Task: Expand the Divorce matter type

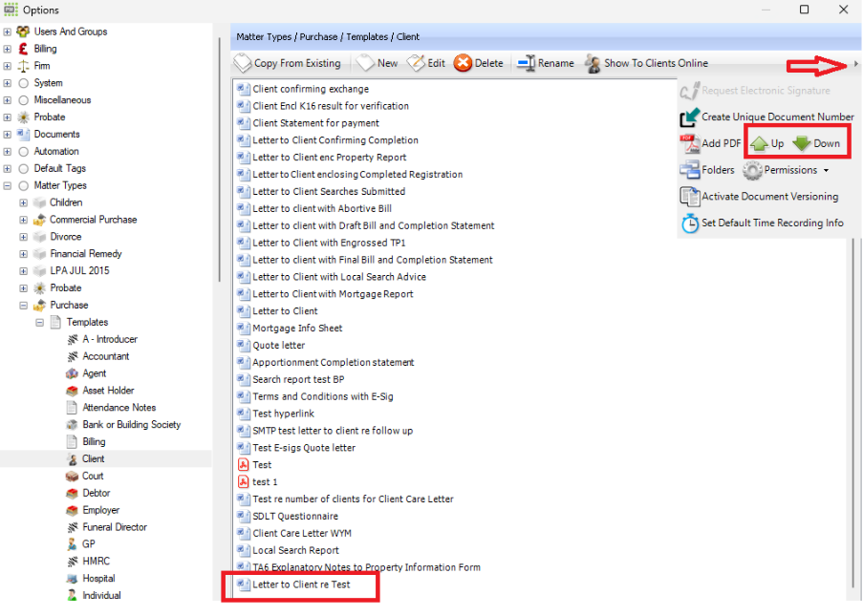Action: click(x=23, y=237)
